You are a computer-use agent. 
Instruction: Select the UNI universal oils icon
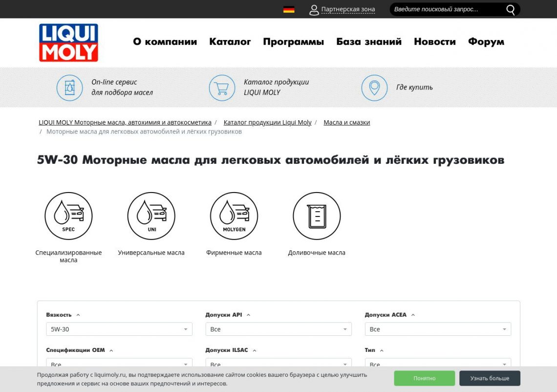click(151, 216)
